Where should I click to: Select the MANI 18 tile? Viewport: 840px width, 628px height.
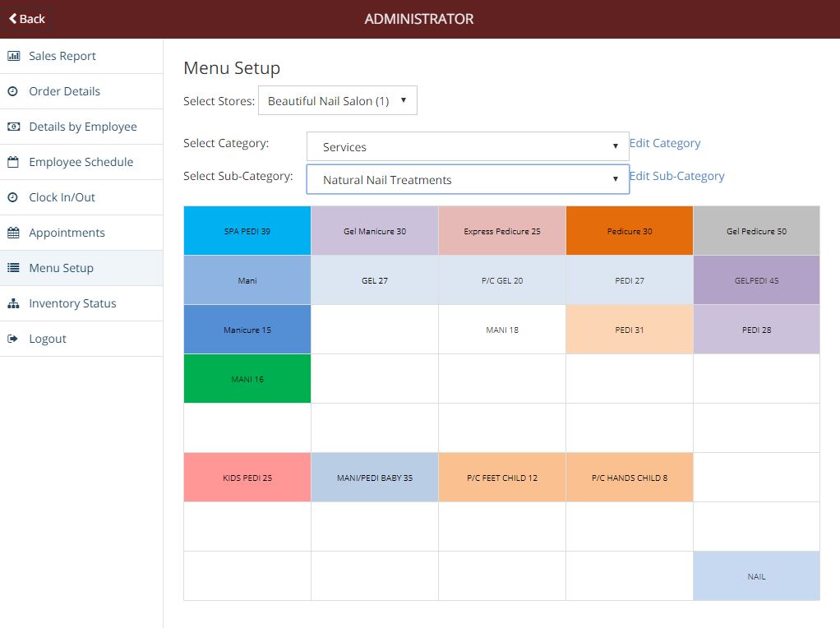coord(502,330)
